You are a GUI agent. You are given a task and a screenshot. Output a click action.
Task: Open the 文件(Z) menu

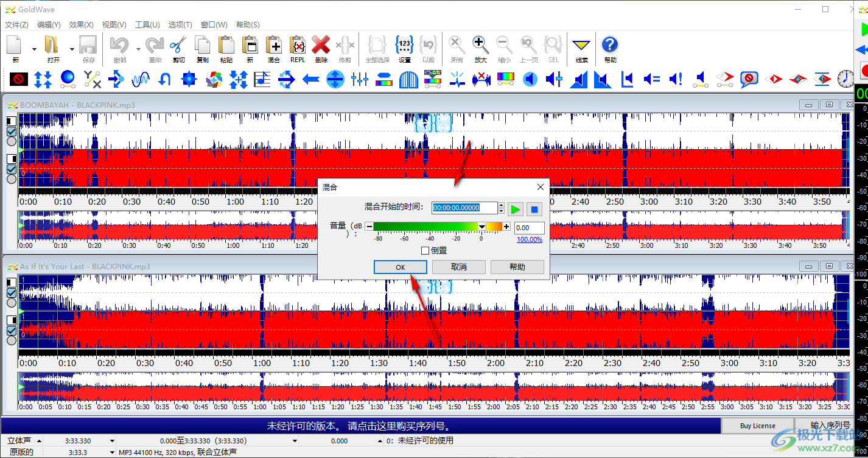coord(16,25)
